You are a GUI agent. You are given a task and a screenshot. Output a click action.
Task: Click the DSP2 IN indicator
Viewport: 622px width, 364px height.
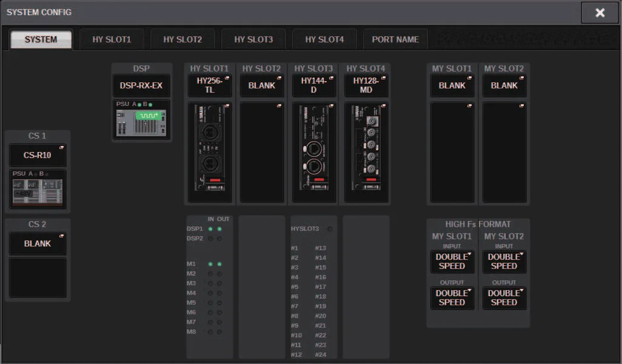(210, 238)
